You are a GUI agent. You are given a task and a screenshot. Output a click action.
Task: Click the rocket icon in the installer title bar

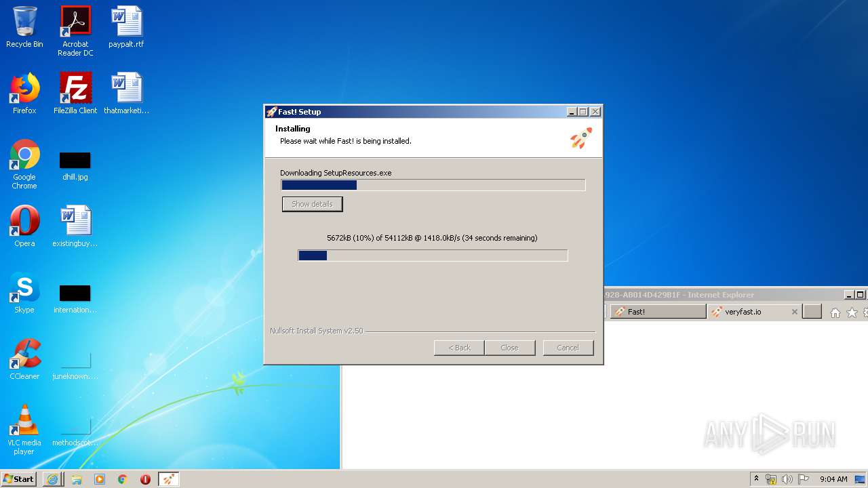point(271,112)
